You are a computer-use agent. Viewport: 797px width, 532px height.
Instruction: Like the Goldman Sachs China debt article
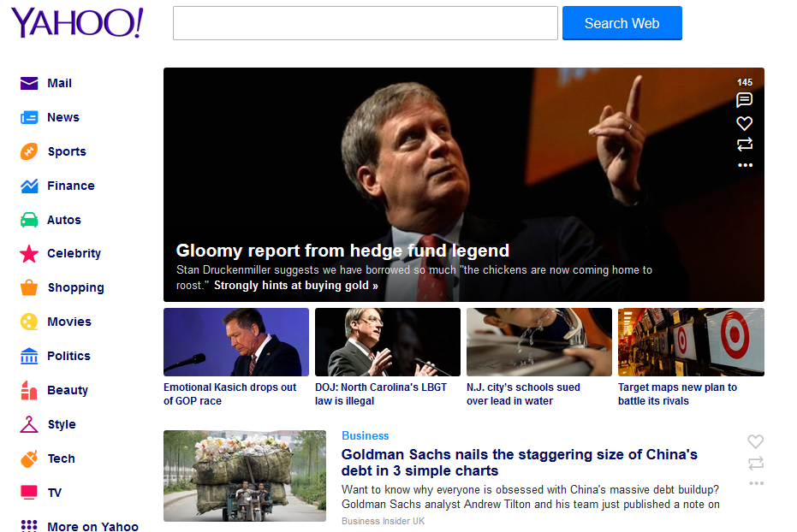click(755, 441)
